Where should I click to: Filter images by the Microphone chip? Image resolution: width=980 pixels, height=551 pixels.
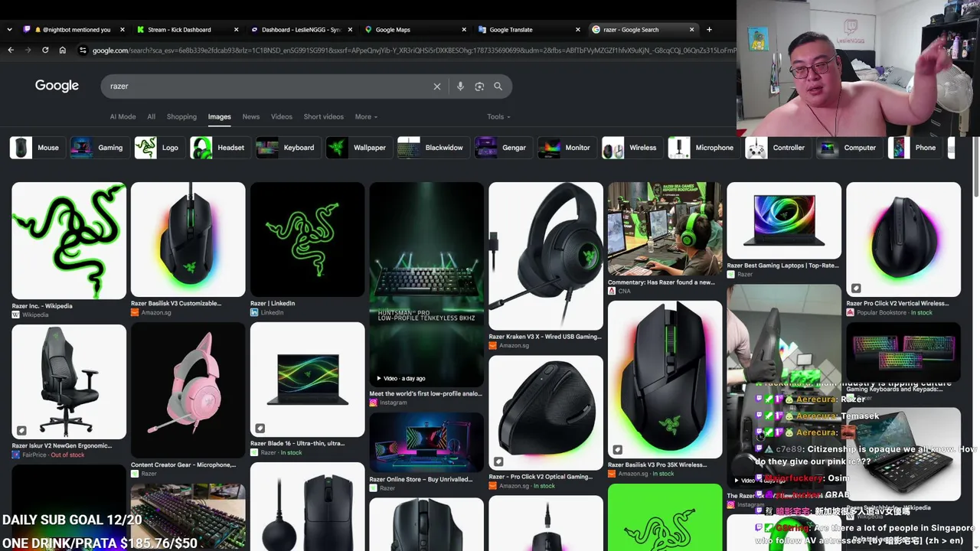(702, 148)
